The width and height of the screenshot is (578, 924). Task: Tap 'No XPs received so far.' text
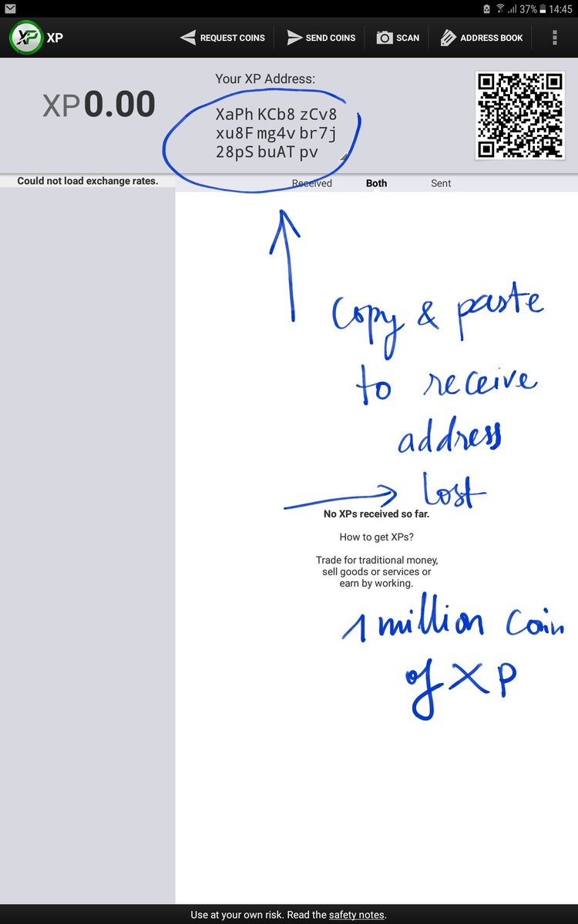pos(376,514)
